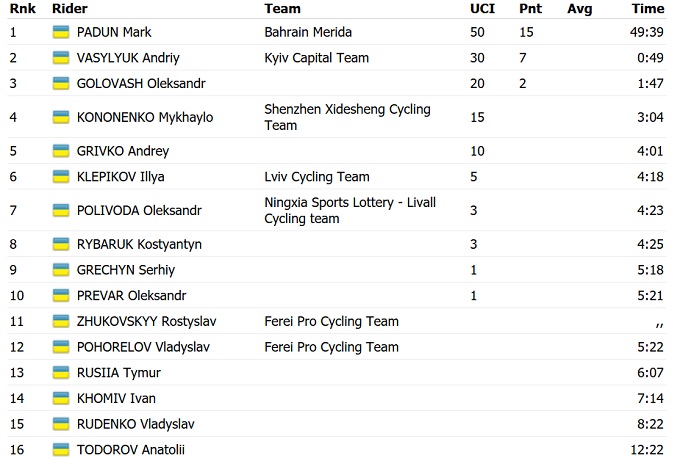Viewport: 680px width, 458px height.
Task: Click the Ukraine flag beside PADUN Mark
Action: (60, 32)
